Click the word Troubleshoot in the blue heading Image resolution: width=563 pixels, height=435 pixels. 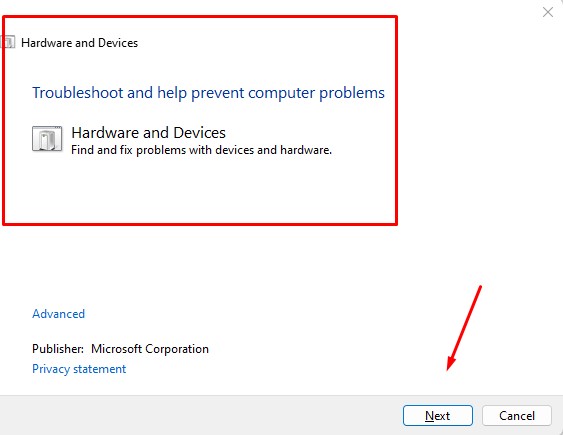(78, 93)
